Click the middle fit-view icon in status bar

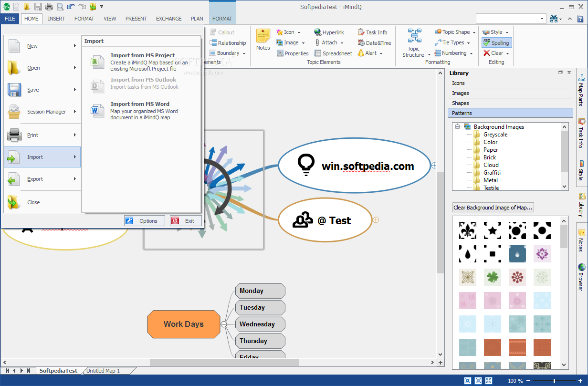[478, 381]
